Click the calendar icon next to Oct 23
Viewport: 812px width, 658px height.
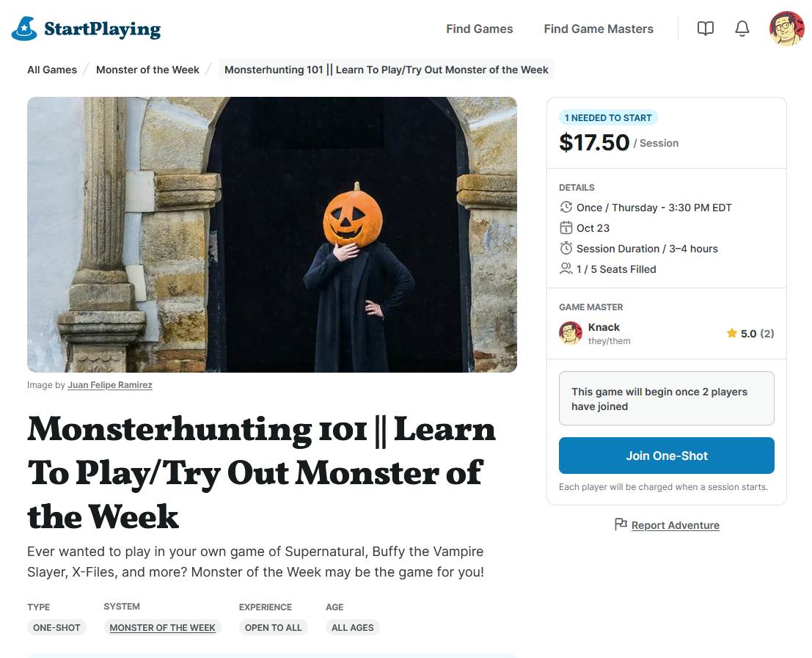pos(566,228)
